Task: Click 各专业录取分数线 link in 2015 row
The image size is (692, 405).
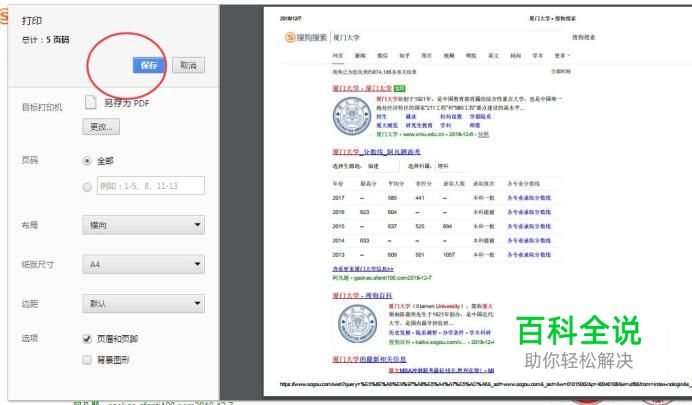Action: coord(529,226)
